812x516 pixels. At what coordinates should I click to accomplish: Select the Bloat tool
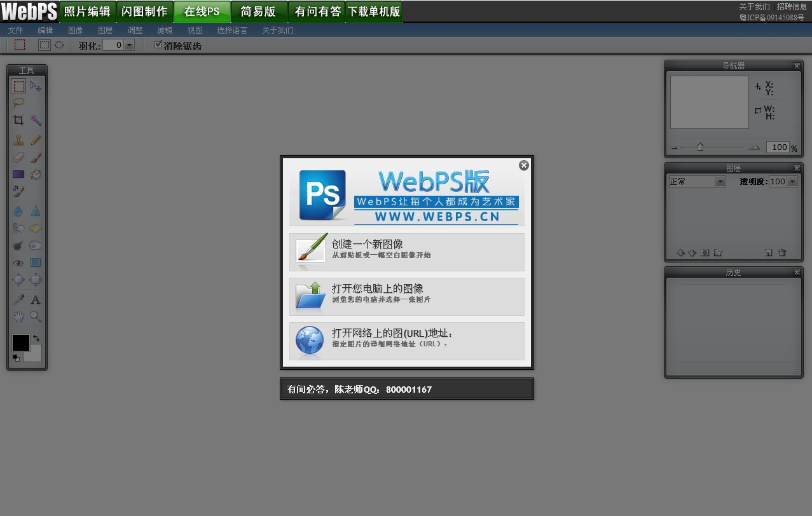click(19, 279)
